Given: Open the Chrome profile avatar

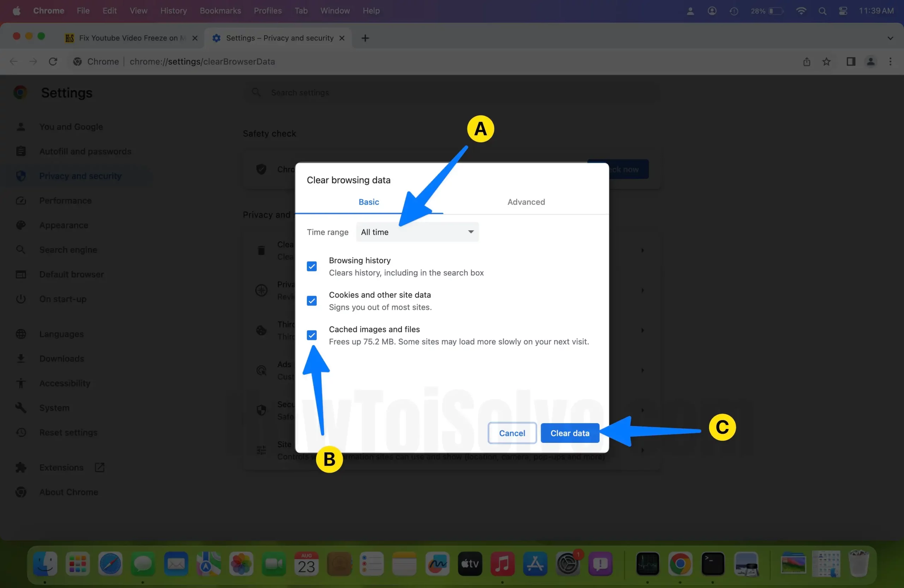Looking at the screenshot, I should pyautogui.click(x=870, y=61).
